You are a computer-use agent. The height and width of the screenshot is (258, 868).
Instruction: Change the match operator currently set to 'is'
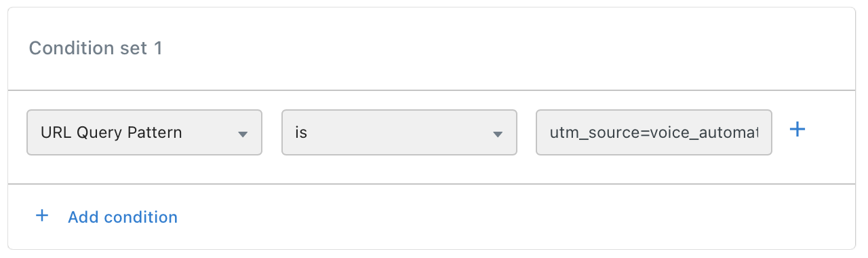(399, 132)
